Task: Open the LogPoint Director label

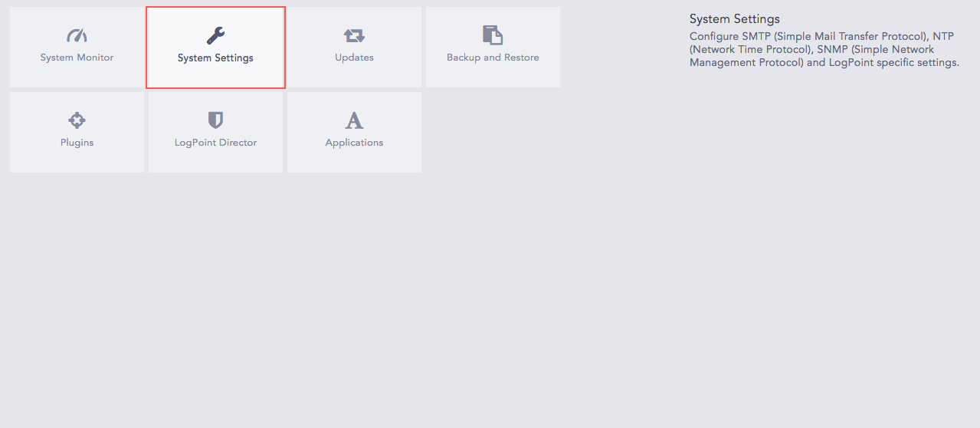Action: 215,143
